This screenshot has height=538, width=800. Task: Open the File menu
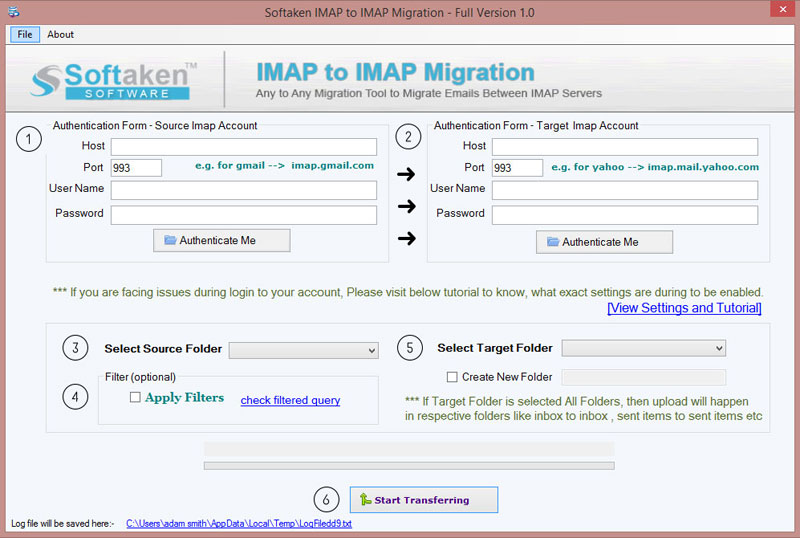click(x=24, y=34)
